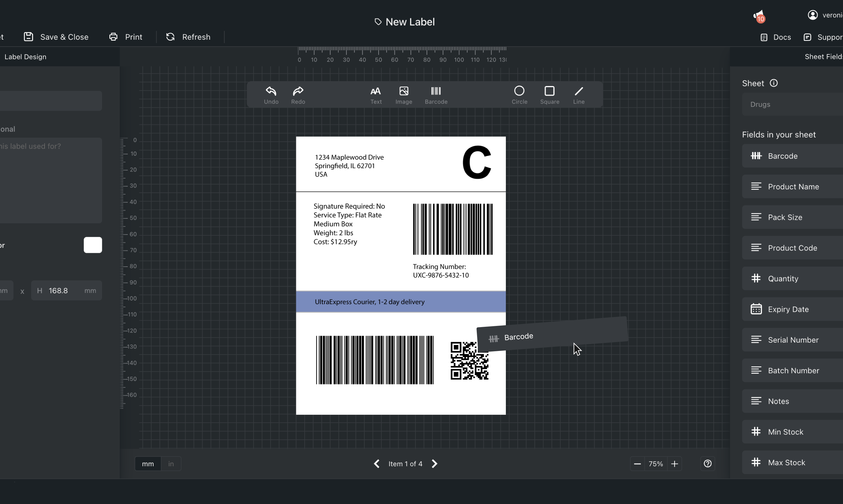843x504 pixels.
Task: Switch ruler units to mm
Action: point(148,464)
